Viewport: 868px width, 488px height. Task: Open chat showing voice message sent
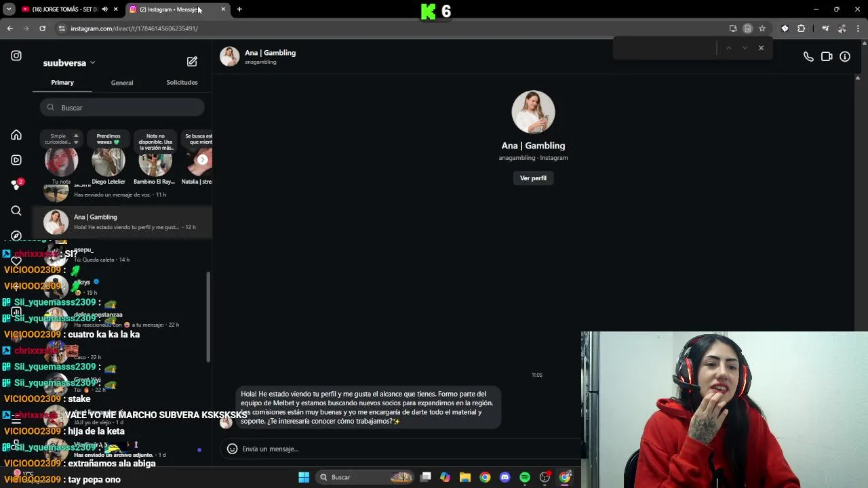pyautogui.click(x=122, y=193)
